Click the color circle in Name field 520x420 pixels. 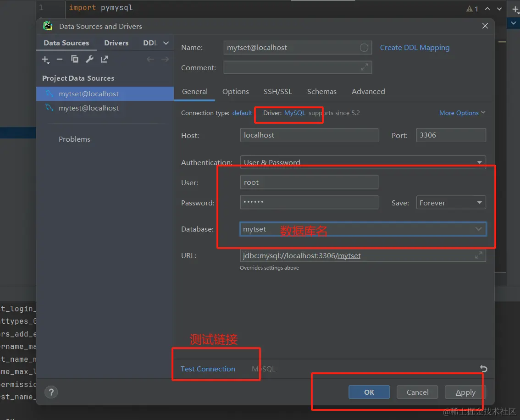point(364,48)
